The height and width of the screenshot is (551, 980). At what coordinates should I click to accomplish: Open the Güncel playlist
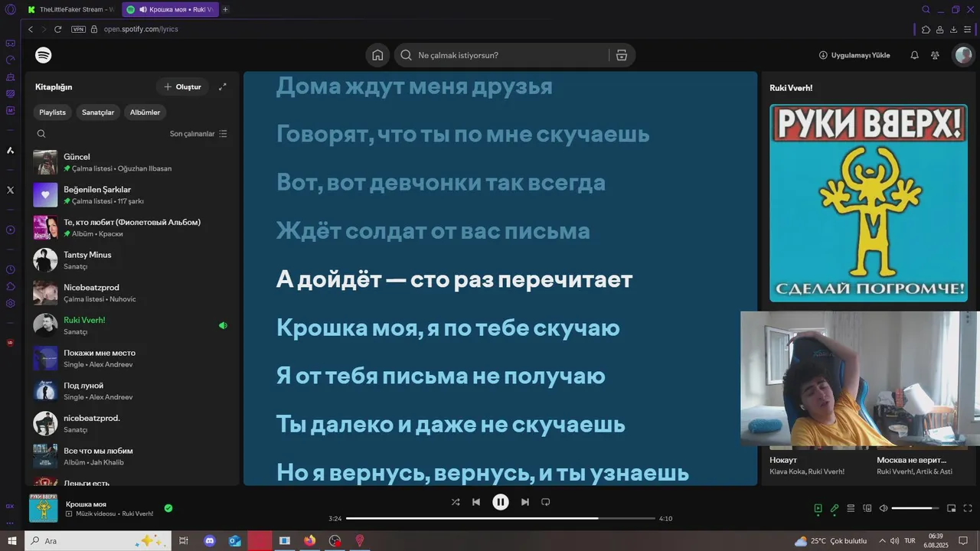click(132, 162)
